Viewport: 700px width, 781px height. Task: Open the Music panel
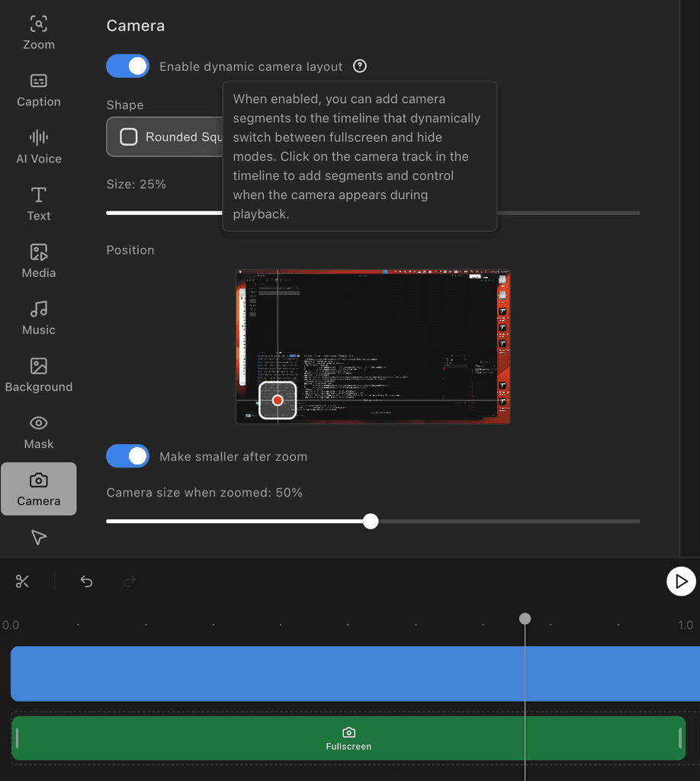pos(38,318)
